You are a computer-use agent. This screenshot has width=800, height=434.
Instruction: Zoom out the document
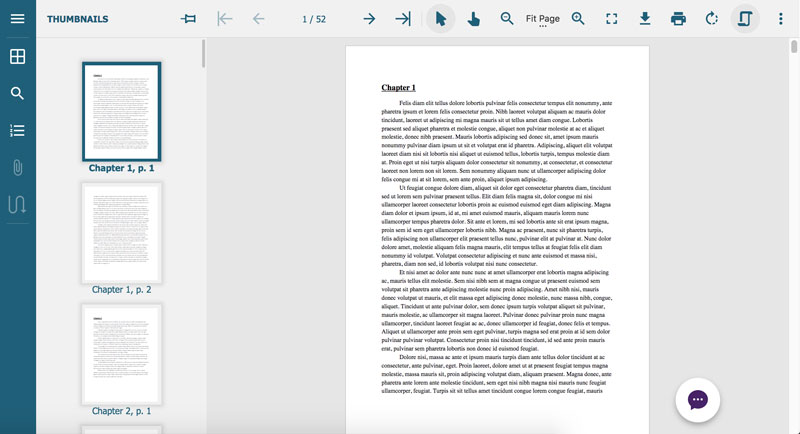pyautogui.click(x=507, y=19)
